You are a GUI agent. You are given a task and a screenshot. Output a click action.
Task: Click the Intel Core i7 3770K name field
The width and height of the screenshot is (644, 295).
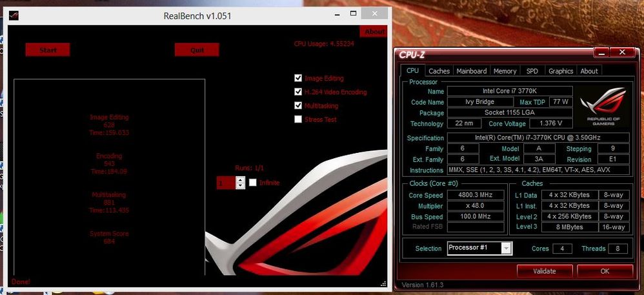tap(509, 91)
